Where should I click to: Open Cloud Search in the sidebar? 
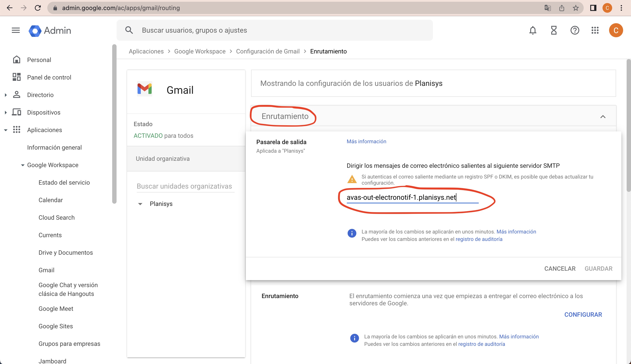57,217
